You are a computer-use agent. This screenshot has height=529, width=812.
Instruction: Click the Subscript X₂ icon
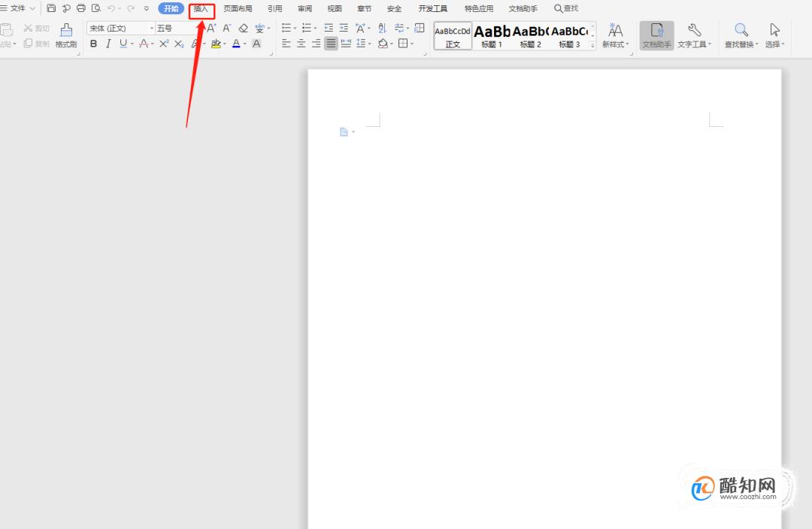click(x=179, y=44)
